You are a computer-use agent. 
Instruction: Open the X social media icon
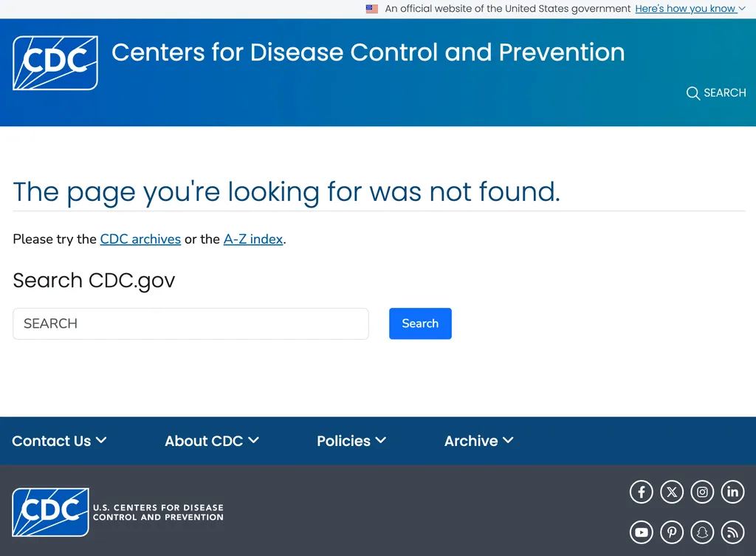click(672, 492)
